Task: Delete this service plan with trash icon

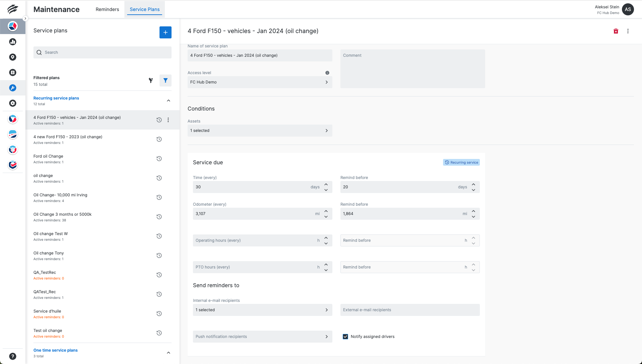Action: pyautogui.click(x=616, y=31)
